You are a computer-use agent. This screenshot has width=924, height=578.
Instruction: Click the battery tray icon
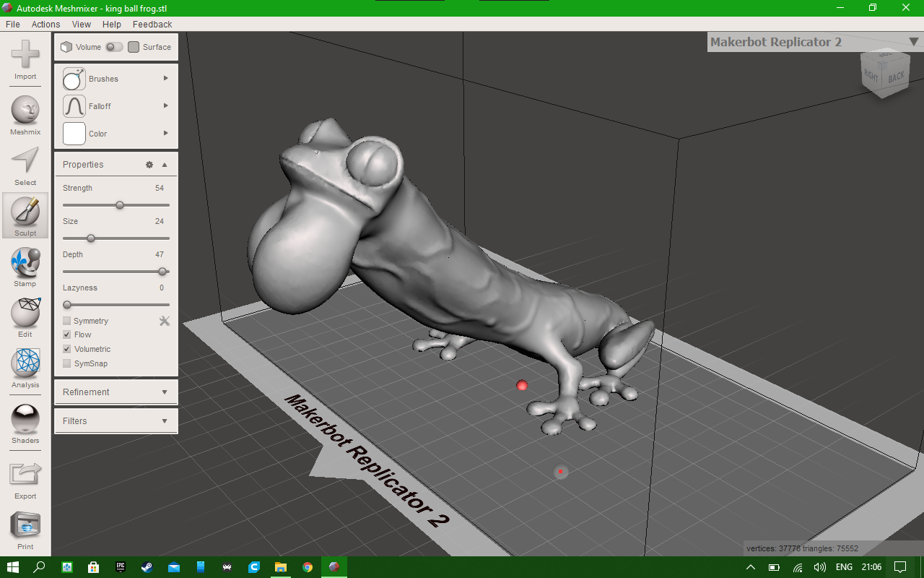pos(774,567)
